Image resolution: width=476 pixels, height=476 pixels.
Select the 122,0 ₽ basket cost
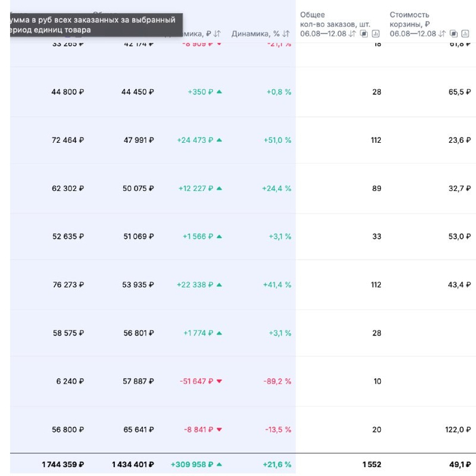coord(458,430)
